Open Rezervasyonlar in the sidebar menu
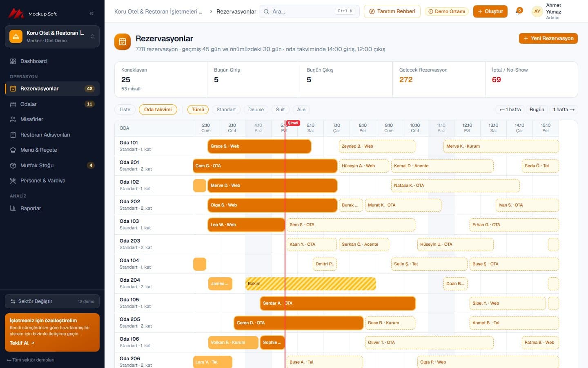Screen dimensions: 588x368 click(52, 89)
